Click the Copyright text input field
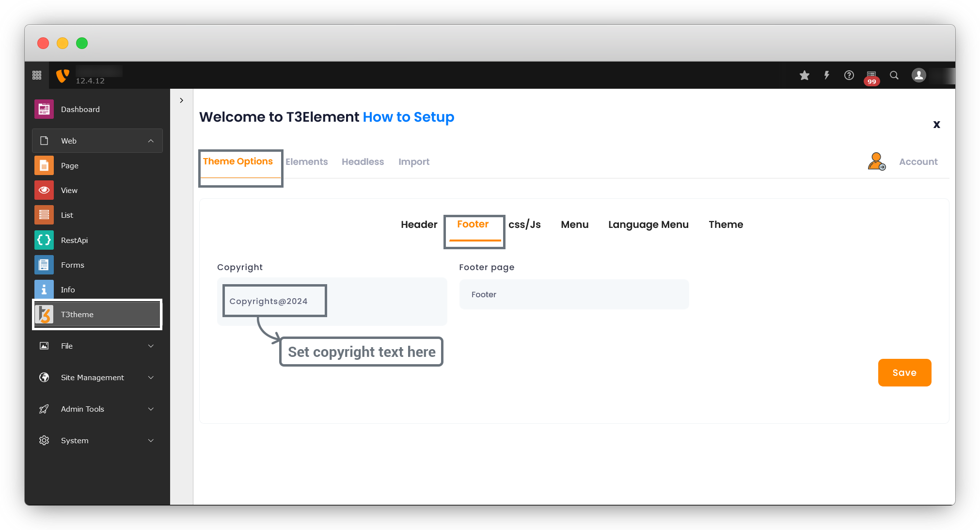 click(x=332, y=301)
